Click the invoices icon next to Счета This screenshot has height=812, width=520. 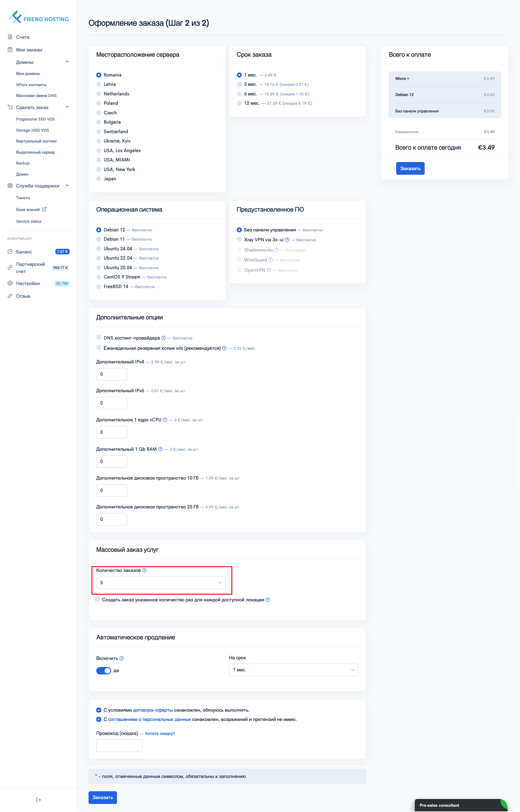[x=10, y=37]
